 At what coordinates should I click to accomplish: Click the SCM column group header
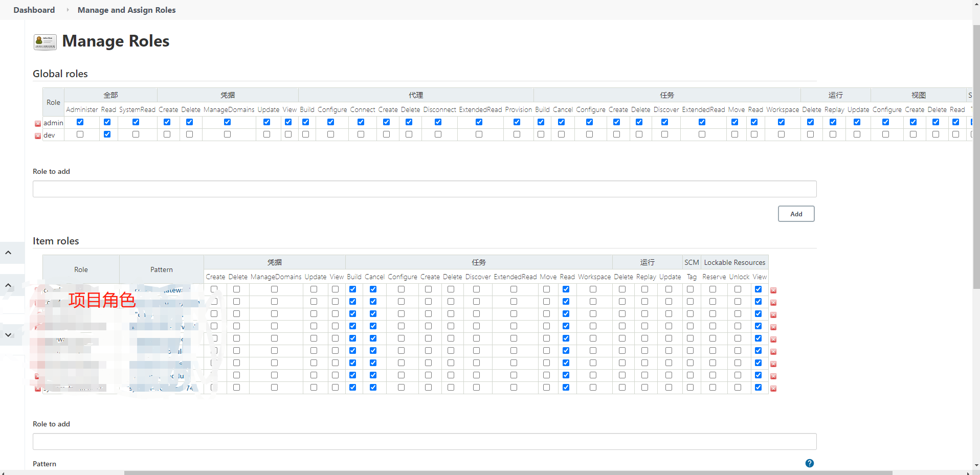point(692,262)
